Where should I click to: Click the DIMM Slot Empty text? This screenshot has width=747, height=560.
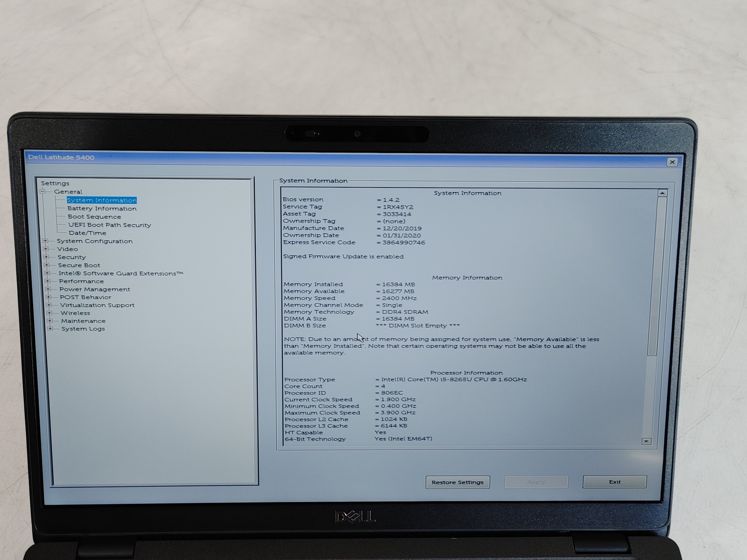click(418, 326)
